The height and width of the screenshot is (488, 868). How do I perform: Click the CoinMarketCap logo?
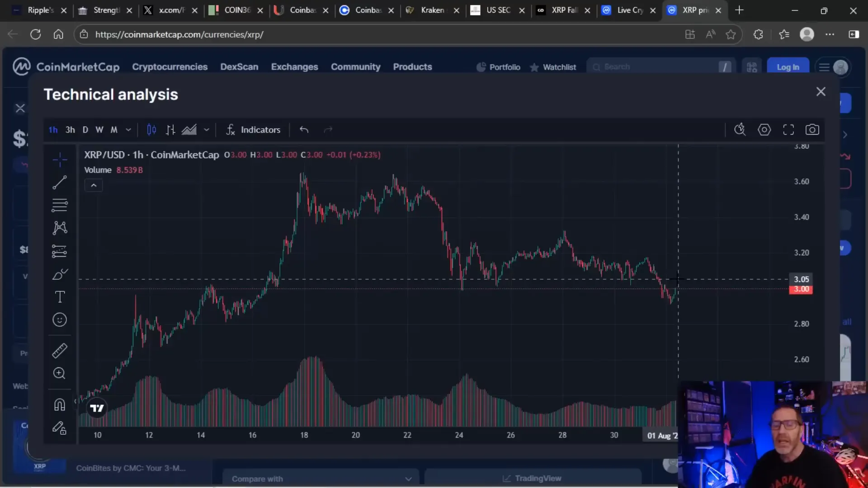pos(66,67)
